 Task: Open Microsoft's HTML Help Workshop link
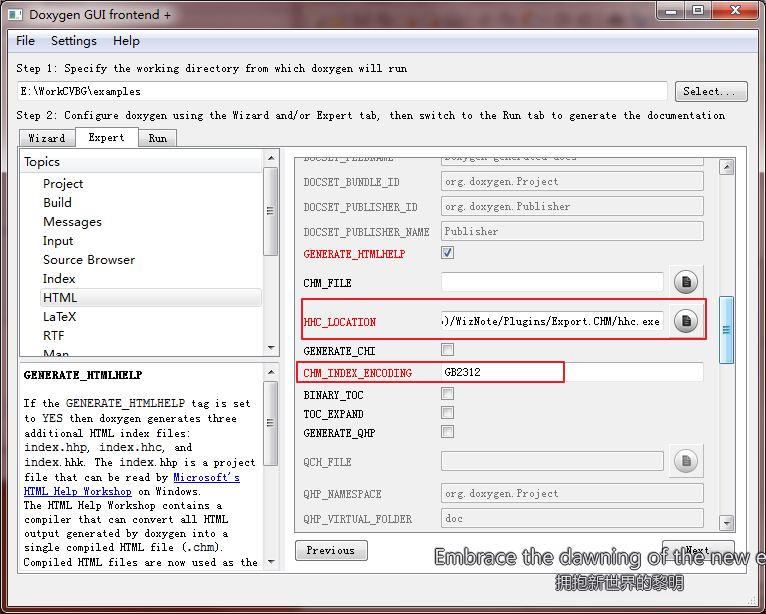tap(132, 484)
